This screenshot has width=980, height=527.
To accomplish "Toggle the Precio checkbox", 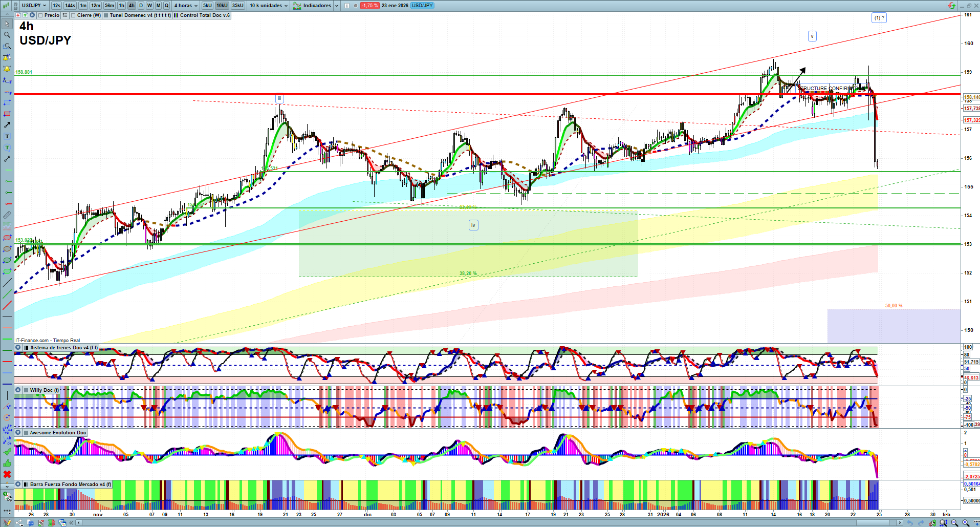I will pyautogui.click(x=40, y=15).
